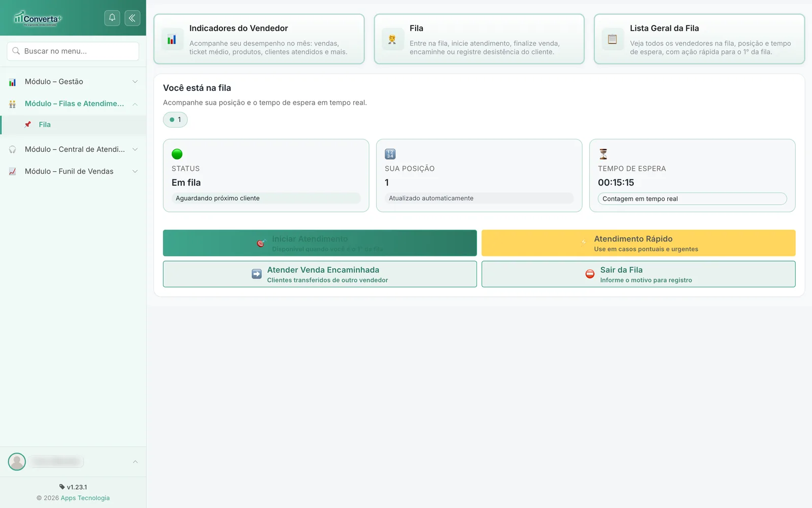Click the 00:15:15 wait time value
The image size is (812, 508).
coord(616,183)
